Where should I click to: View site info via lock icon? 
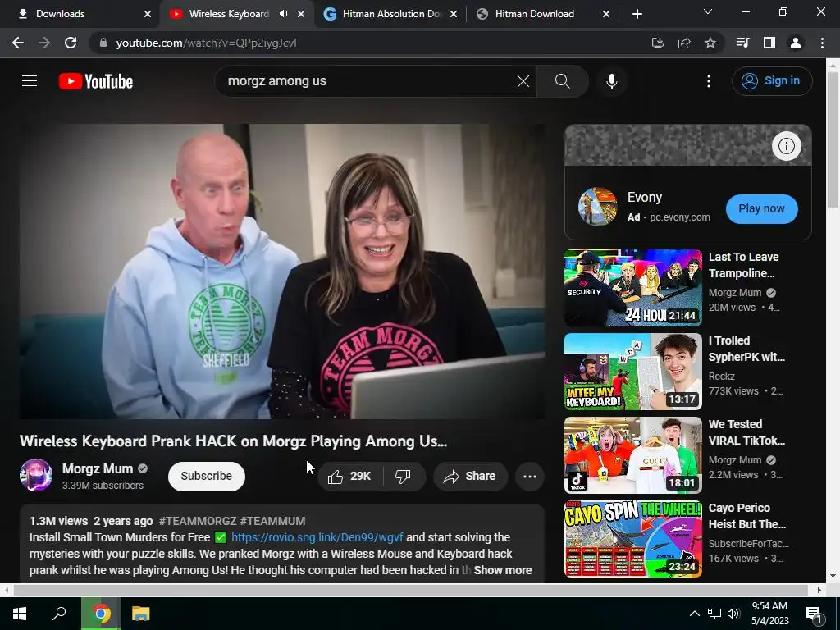tap(103, 43)
